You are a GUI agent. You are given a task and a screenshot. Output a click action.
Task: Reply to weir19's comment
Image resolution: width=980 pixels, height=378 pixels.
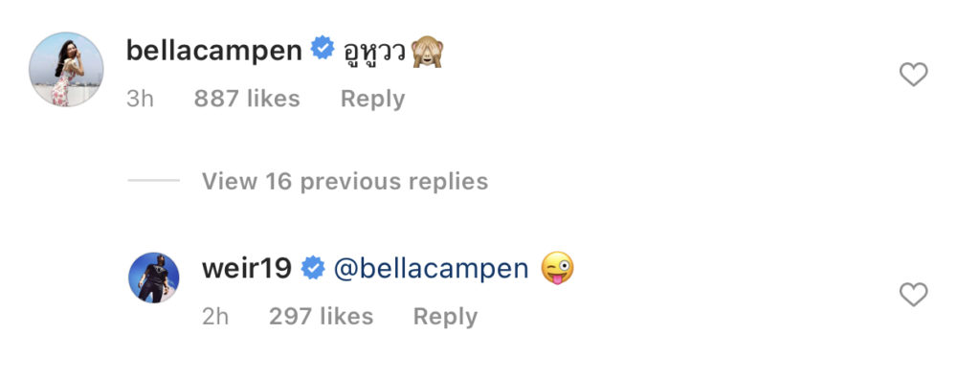point(445,317)
